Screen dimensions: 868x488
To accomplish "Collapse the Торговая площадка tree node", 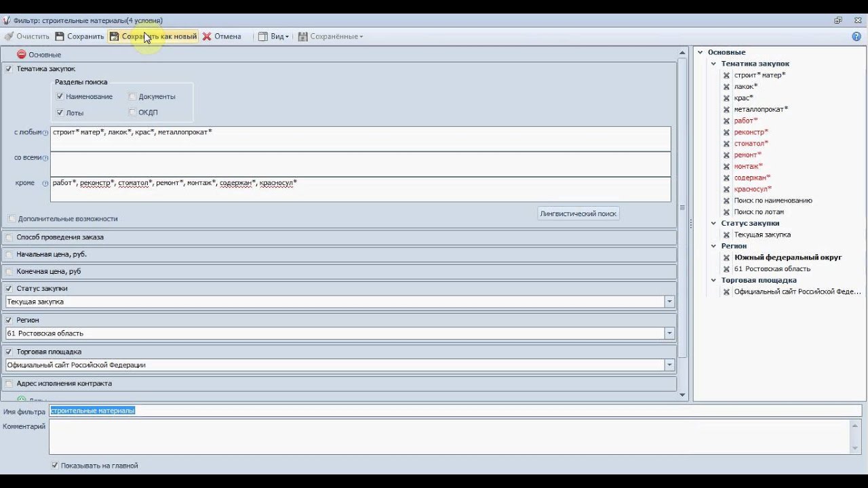I will point(713,280).
